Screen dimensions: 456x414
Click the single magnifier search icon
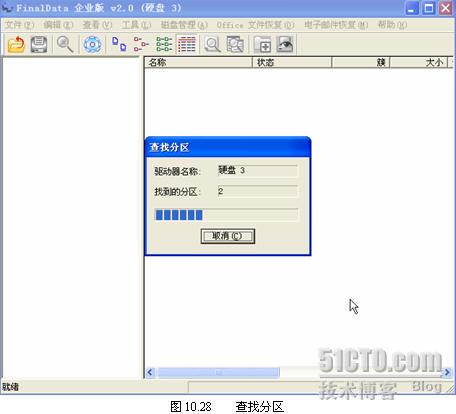pos(212,44)
